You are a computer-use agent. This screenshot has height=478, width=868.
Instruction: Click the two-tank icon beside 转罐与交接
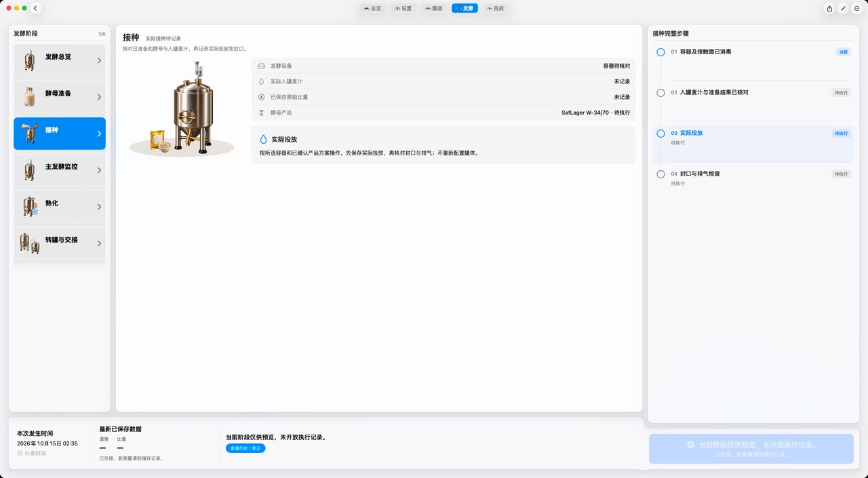tap(29, 243)
